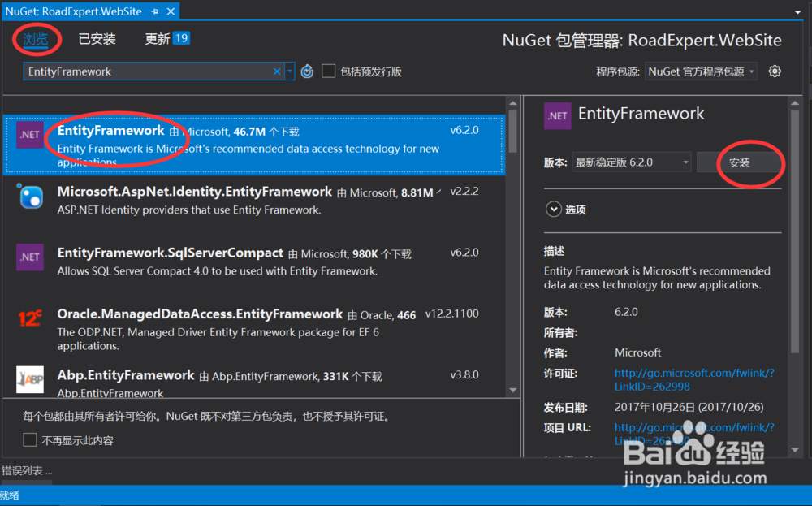Viewport: 812px width, 506px height.
Task: Click the v3.8.0 version label
Action: (x=464, y=374)
